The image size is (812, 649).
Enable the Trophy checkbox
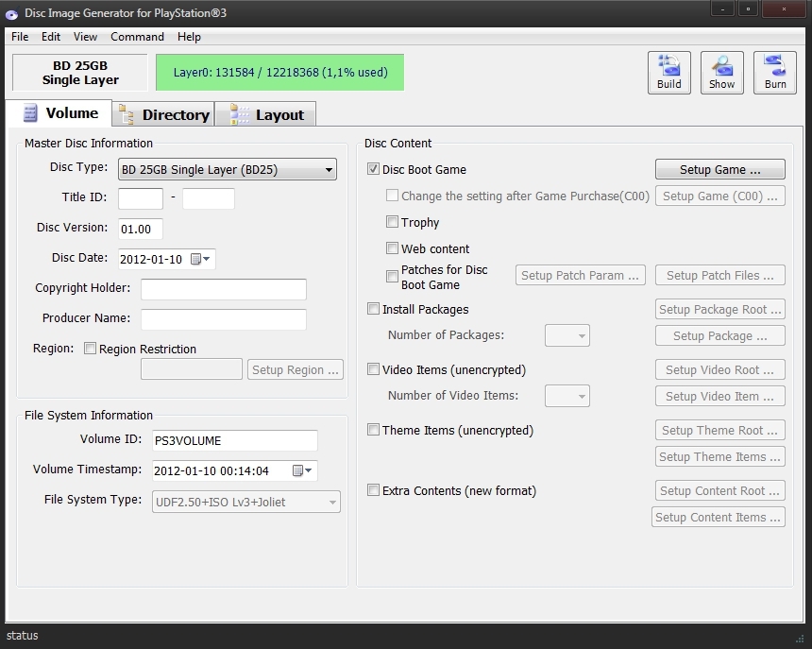point(392,222)
